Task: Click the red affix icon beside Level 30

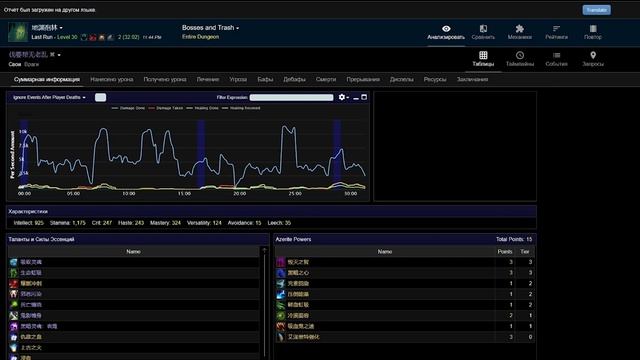Action: pyautogui.click(x=93, y=37)
